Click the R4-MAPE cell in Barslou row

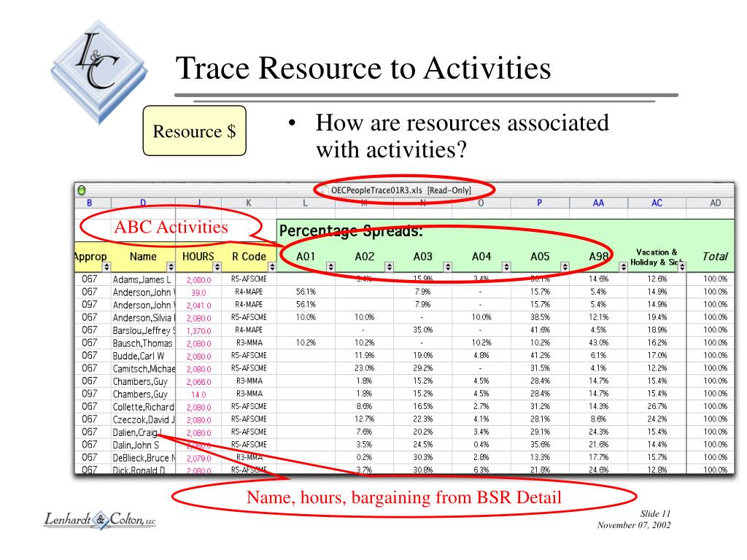coord(249,330)
